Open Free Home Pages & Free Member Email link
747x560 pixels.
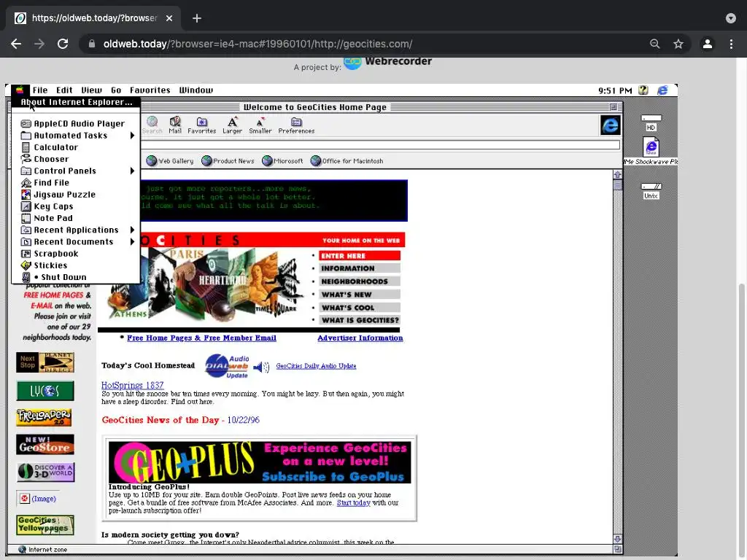pyautogui.click(x=201, y=338)
